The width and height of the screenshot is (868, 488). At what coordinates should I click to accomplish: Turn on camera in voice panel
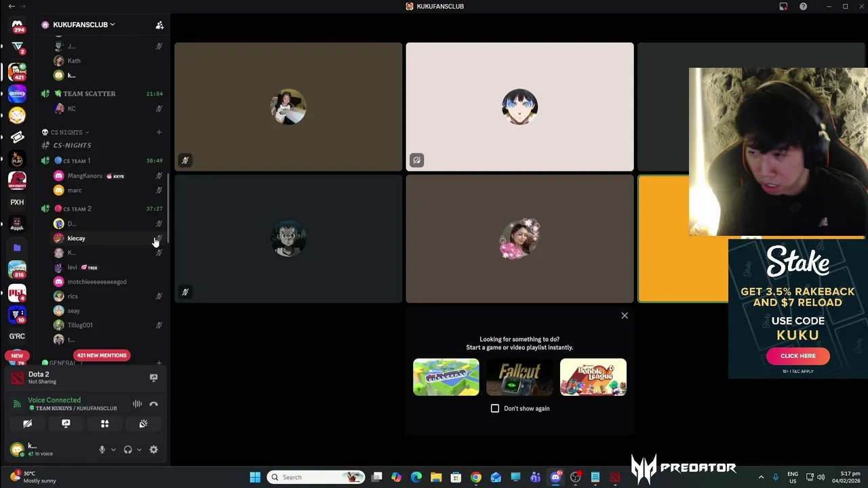tap(27, 424)
